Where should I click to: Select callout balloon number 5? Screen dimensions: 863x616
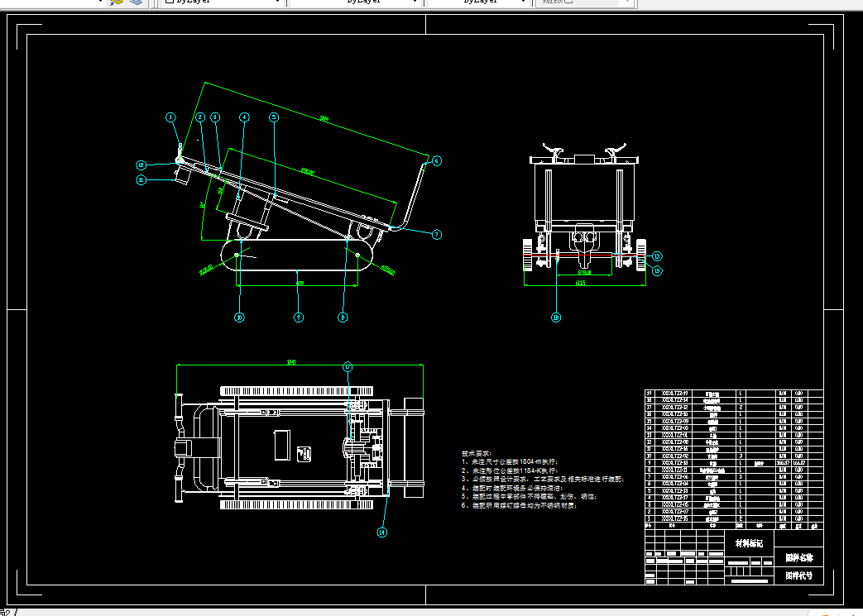pyautogui.click(x=274, y=117)
